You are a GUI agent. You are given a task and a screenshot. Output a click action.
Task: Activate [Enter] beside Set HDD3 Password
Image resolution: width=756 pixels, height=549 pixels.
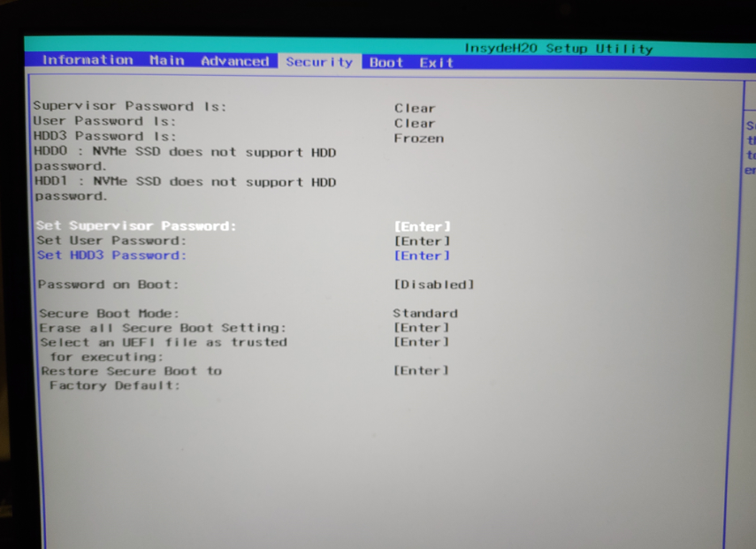click(422, 255)
